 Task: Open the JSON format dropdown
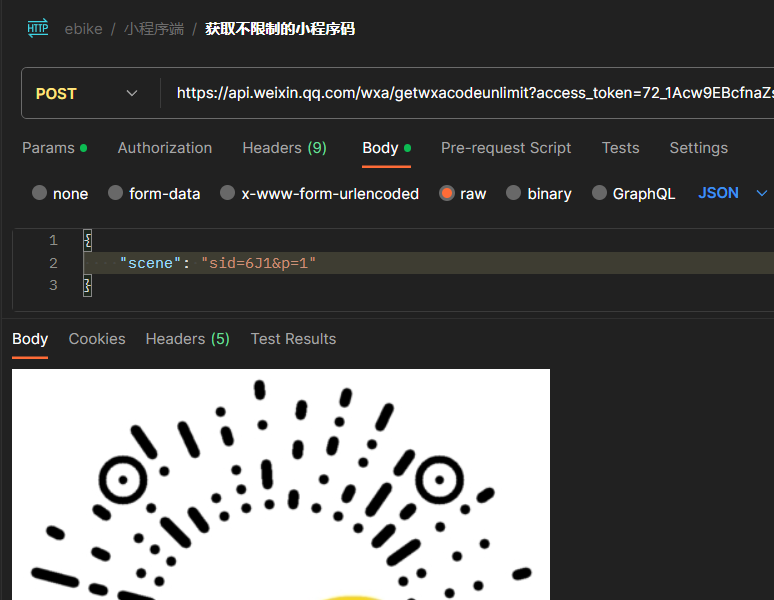pyautogui.click(x=733, y=193)
